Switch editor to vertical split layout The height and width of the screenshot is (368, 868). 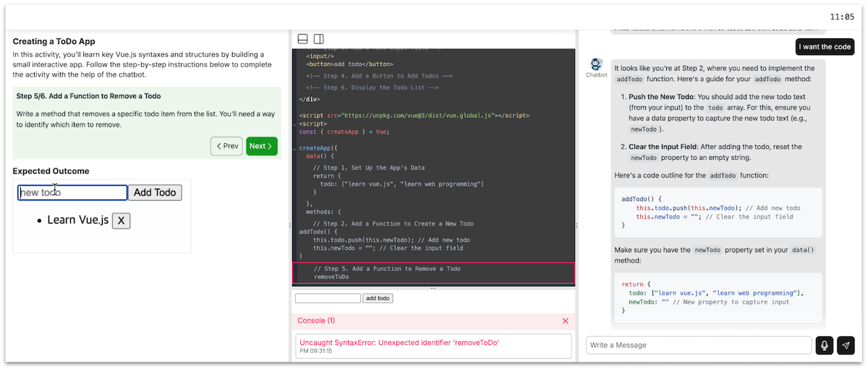(318, 39)
